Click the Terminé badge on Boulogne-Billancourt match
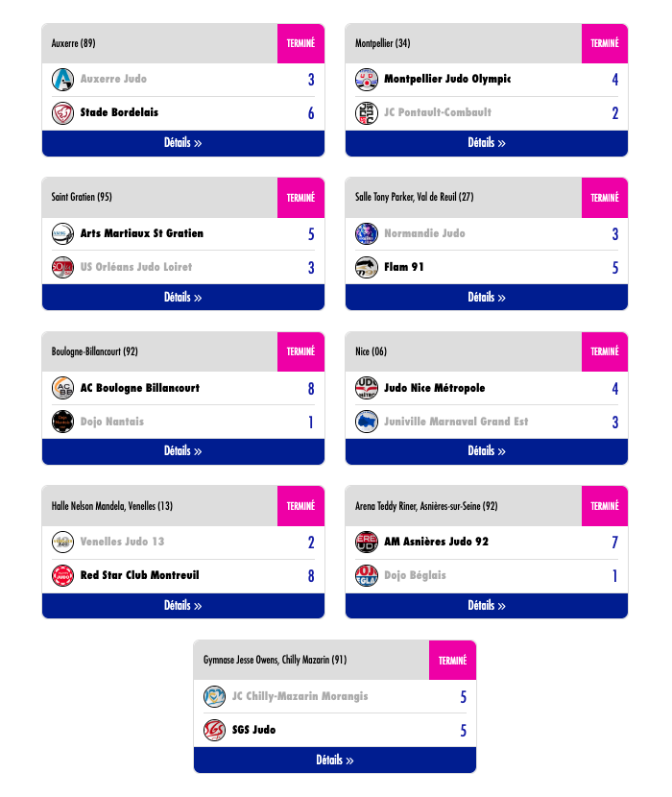This screenshot has height=797, width=672. (x=300, y=351)
